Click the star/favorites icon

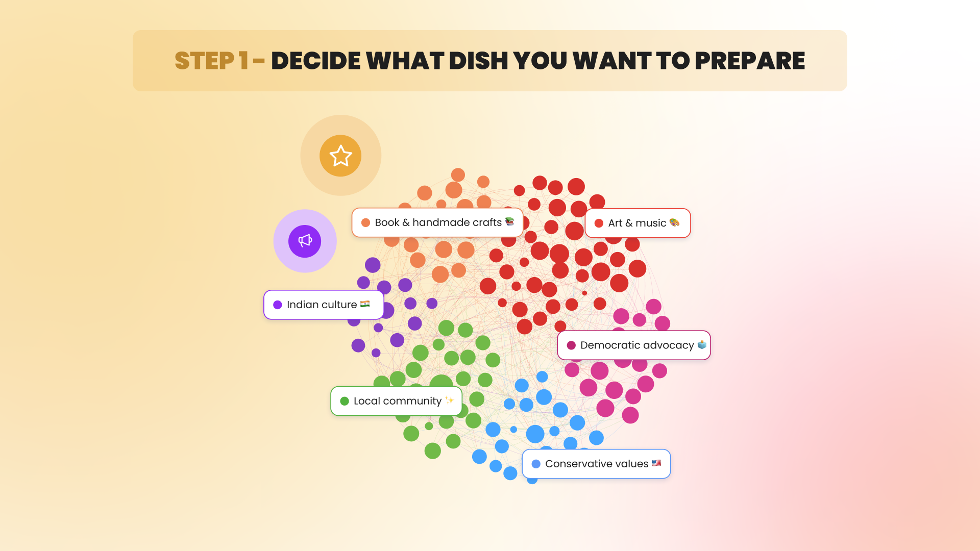(340, 156)
